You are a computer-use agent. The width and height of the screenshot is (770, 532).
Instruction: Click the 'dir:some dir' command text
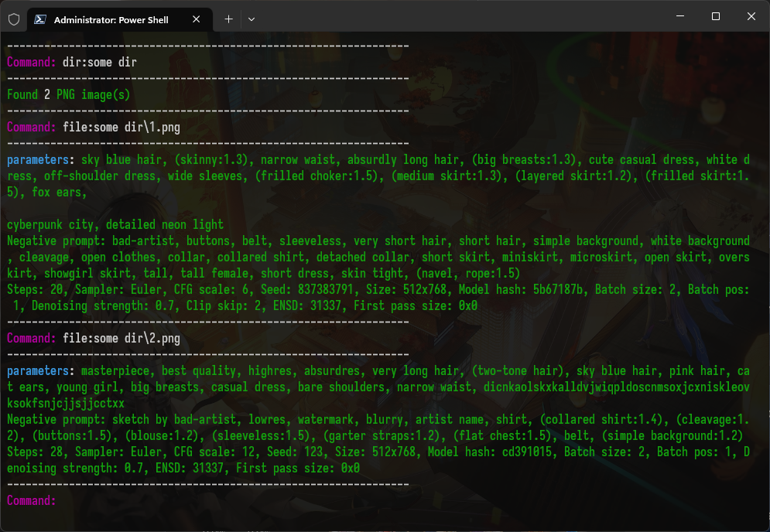coord(100,63)
